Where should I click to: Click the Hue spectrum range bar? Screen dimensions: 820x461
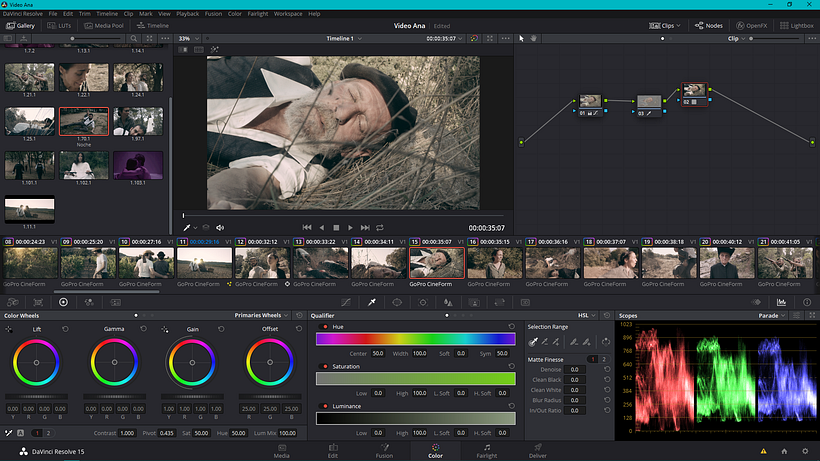[x=416, y=339]
